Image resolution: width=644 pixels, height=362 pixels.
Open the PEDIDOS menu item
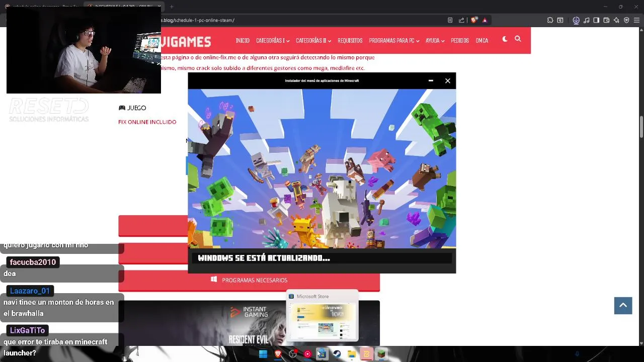tap(460, 41)
